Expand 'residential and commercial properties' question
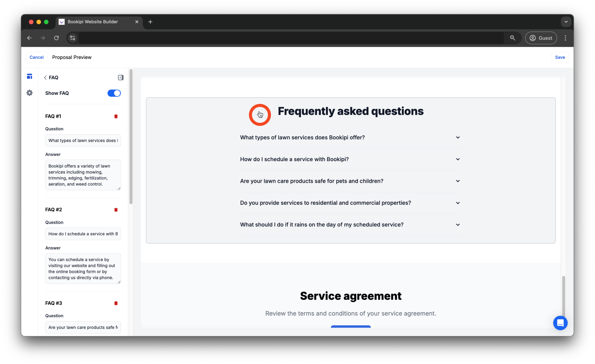Viewport: 595px width, 364px height. (351, 203)
